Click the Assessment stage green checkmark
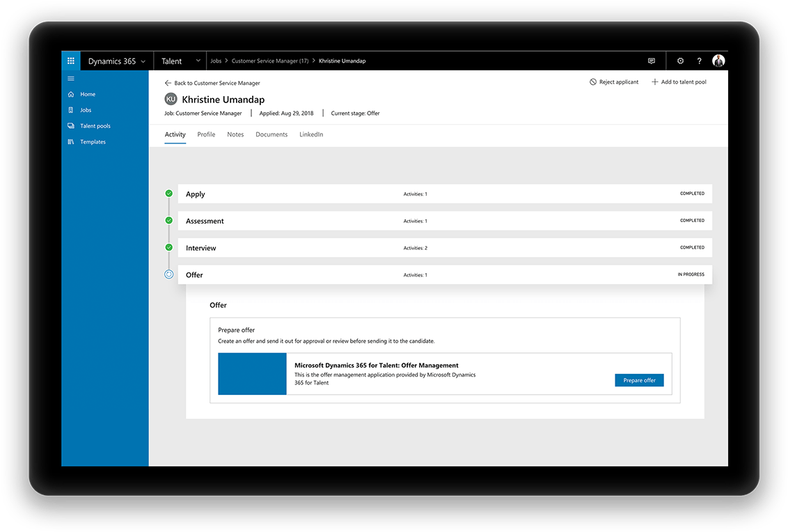 point(169,221)
